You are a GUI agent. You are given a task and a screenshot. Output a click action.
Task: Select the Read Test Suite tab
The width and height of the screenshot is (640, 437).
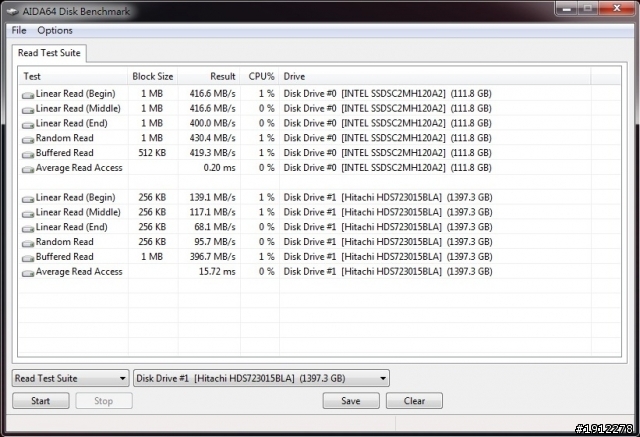(x=49, y=53)
